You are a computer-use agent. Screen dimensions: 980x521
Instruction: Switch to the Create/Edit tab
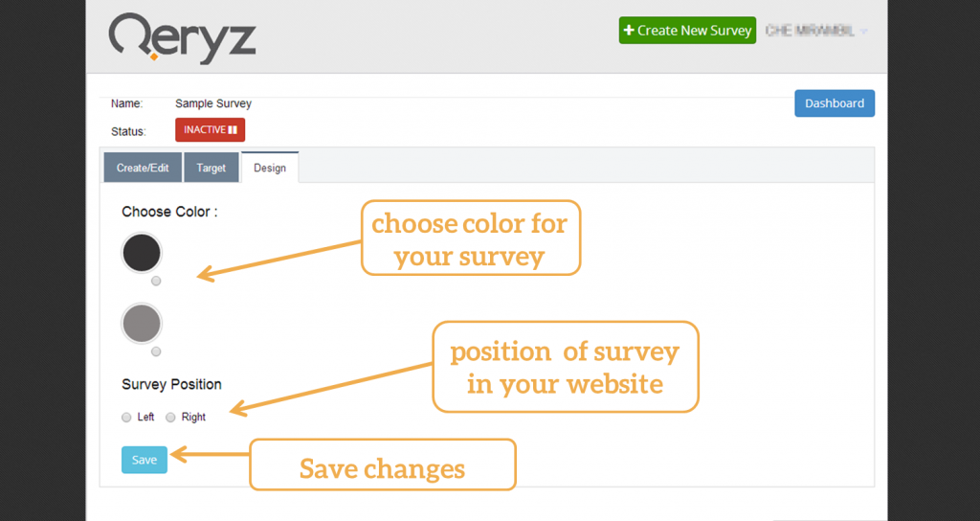(143, 168)
